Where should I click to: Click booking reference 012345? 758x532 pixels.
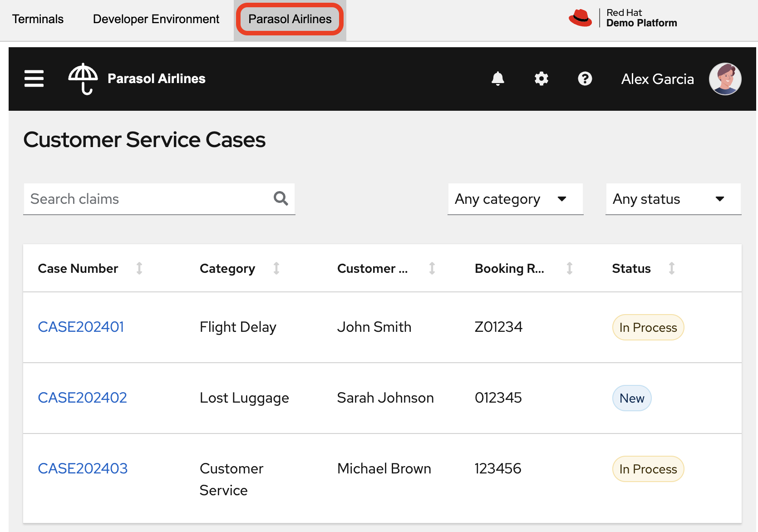pyautogui.click(x=498, y=398)
